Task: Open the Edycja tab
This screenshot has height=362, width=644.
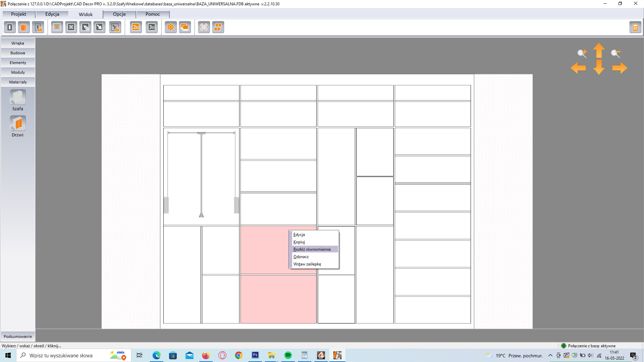Action: [52, 14]
